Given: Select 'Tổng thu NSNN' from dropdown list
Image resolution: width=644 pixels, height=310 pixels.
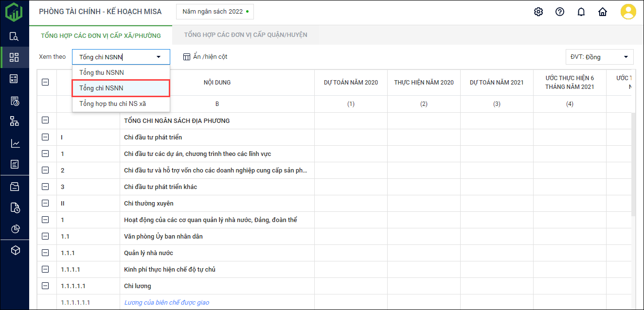Looking at the screenshot, I should [102, 72].
